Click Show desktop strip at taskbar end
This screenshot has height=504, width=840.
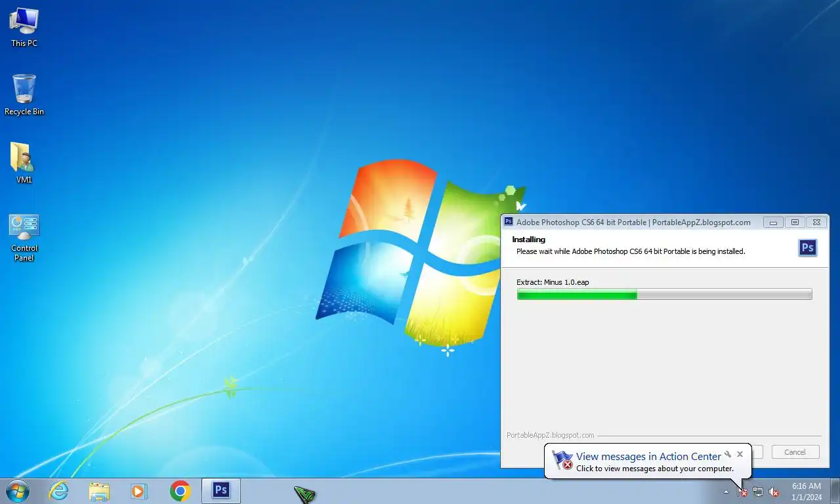tap(835, 491)
